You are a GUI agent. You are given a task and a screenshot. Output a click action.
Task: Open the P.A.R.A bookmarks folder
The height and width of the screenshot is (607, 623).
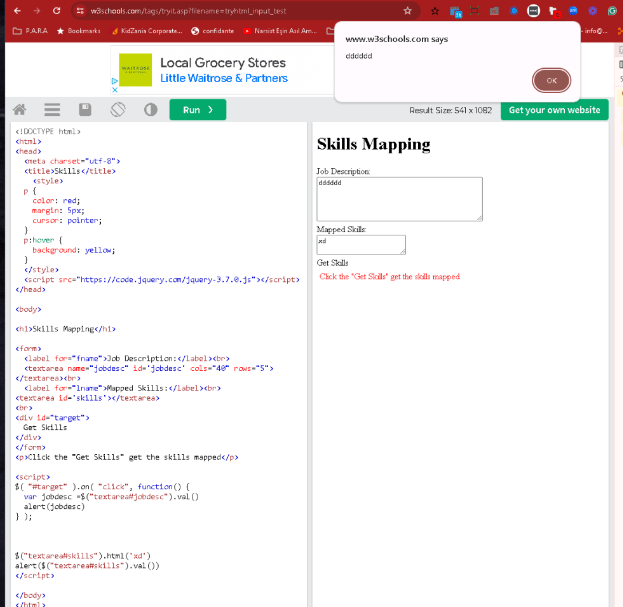click(x=30, y=31)
